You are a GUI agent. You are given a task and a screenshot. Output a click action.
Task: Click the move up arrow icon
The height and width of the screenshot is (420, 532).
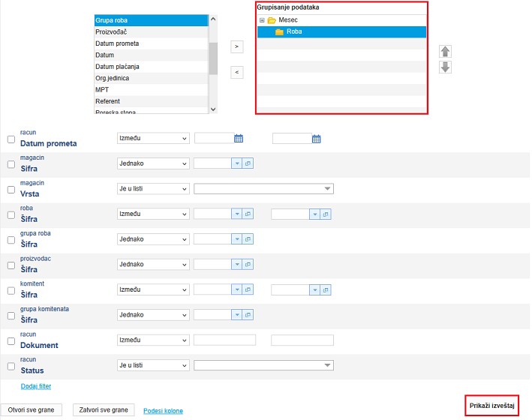click(x=445, y=51)
